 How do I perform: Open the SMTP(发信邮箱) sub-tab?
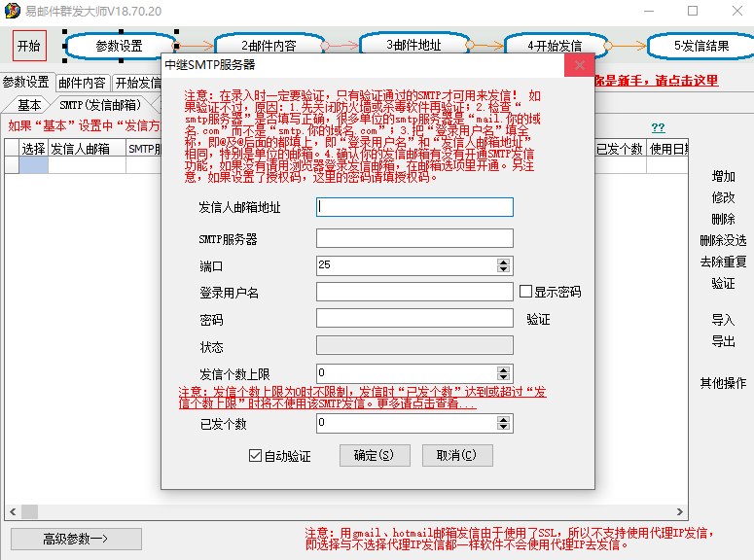100,105
